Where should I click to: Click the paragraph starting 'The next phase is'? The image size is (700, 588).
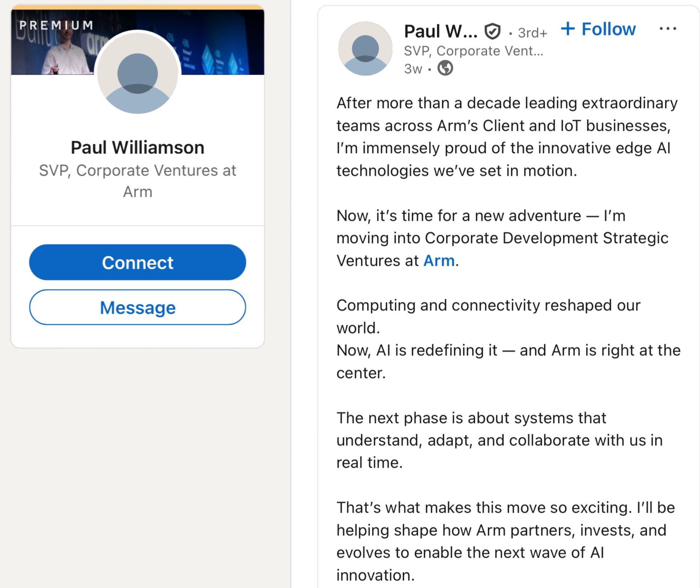point(499,440)
